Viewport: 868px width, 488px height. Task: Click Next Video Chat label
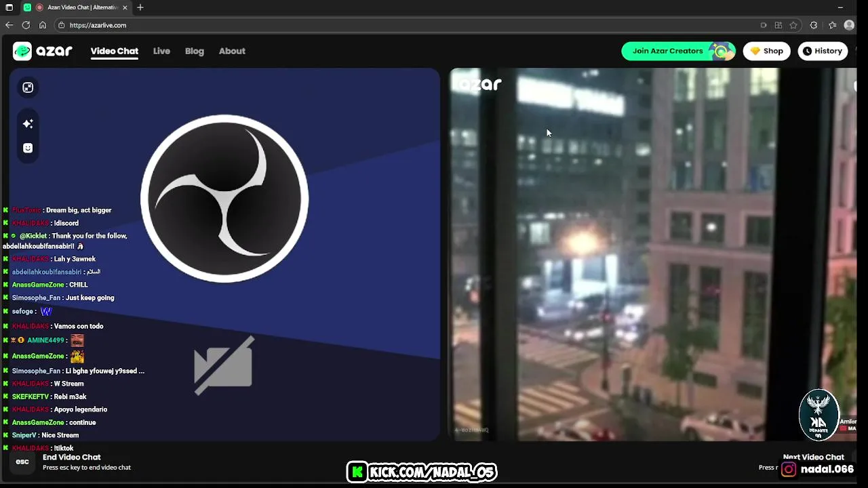pyautogui.click(x=813, y=457)
